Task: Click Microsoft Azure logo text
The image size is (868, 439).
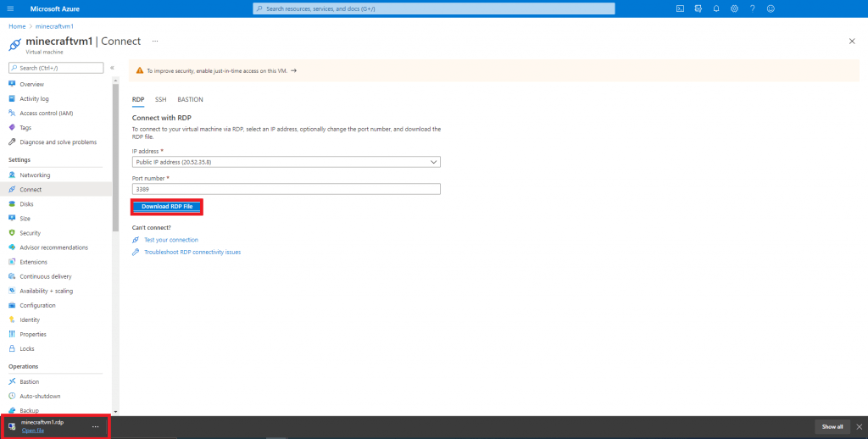Action: (55, 8)
